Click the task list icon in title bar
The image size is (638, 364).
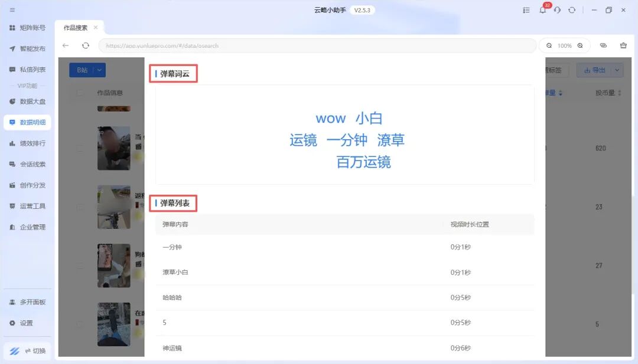coord(526,10)
